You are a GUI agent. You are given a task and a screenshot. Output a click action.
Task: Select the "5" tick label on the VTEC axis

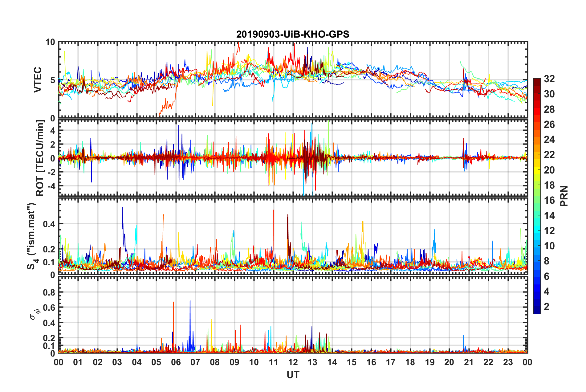pyautogui.click(x=53, y=80)
